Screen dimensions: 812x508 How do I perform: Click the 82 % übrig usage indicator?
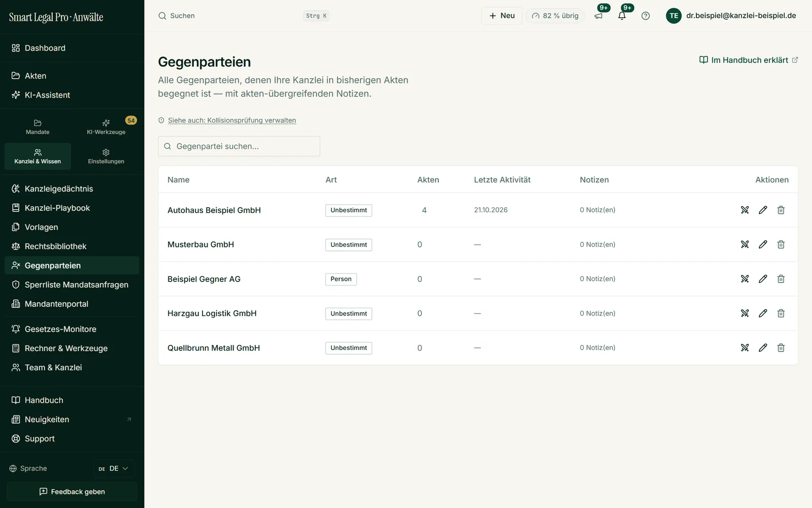[555, 16]
